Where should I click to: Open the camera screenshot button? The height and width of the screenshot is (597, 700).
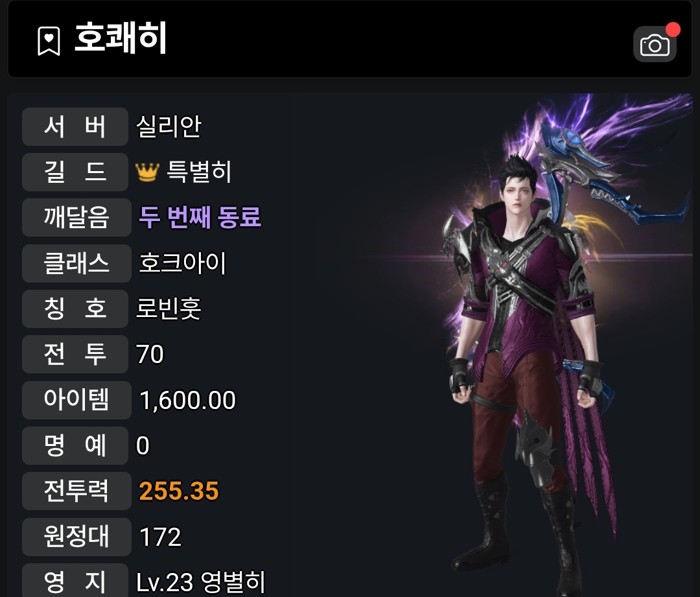[655, 44]
